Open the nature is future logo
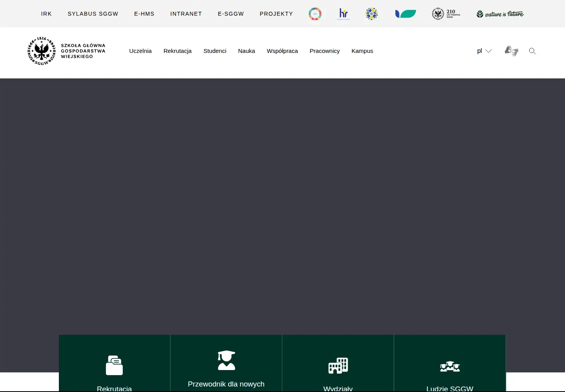 click(500, 14)
